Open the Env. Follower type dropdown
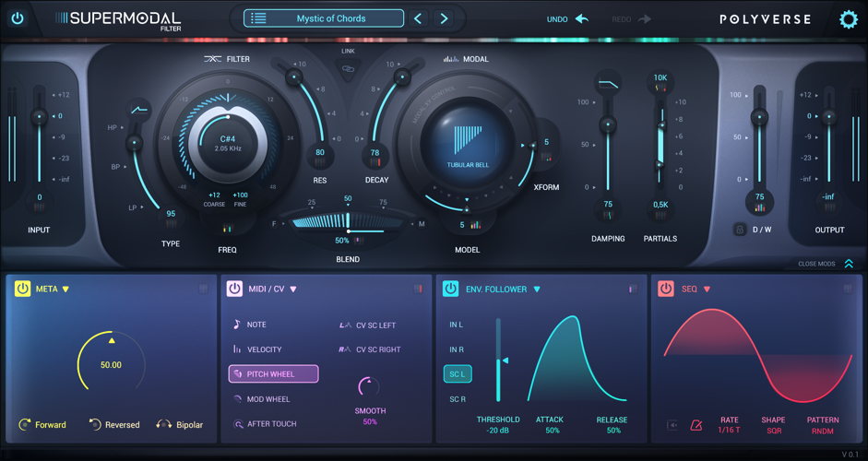The image size is (868, 461). (x=537, y=289)
